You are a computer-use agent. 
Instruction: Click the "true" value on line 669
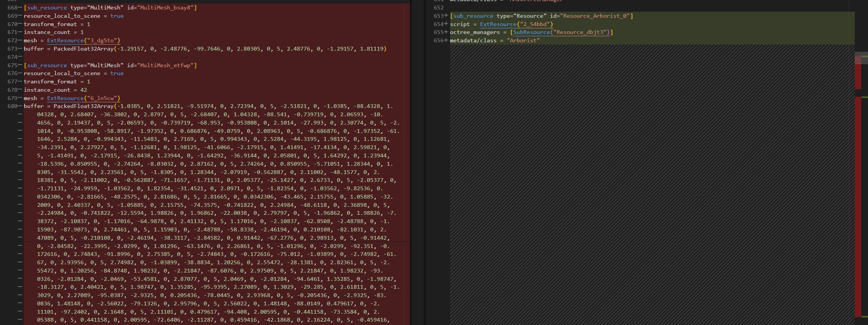(117, 16)
